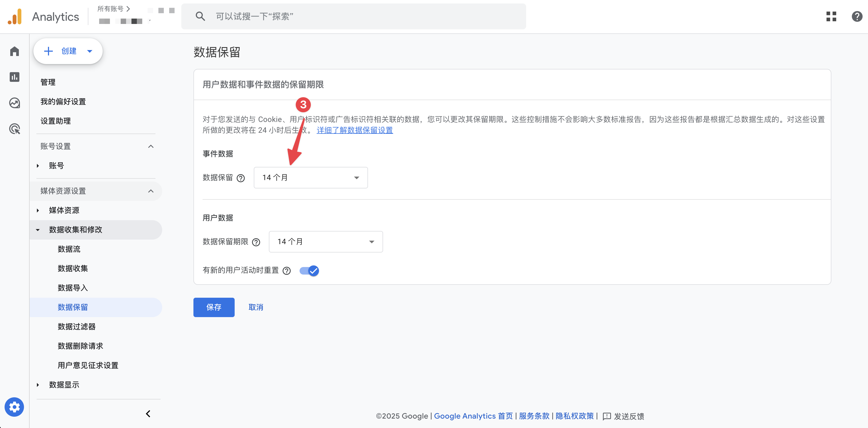Click help icon next to 数据保留
The image size is (868, 428).
[x=241, y=178]
